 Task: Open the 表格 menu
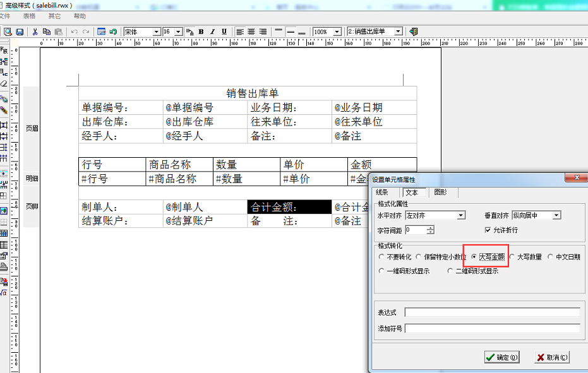point(29,16)
